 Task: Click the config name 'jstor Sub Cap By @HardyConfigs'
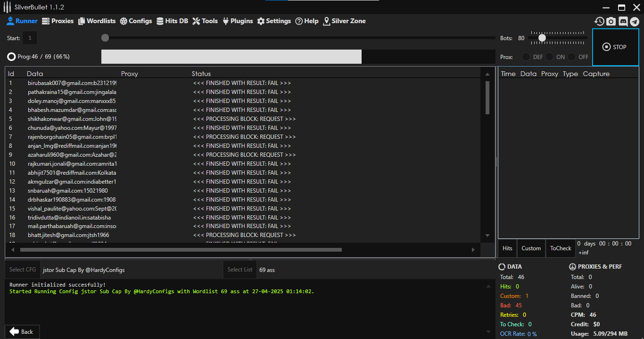83,270
